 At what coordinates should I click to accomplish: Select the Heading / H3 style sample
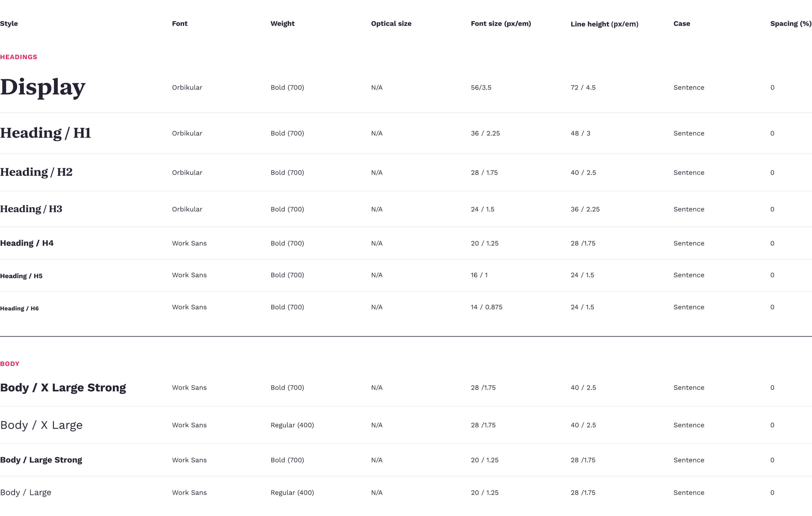(x=31, y=209)
